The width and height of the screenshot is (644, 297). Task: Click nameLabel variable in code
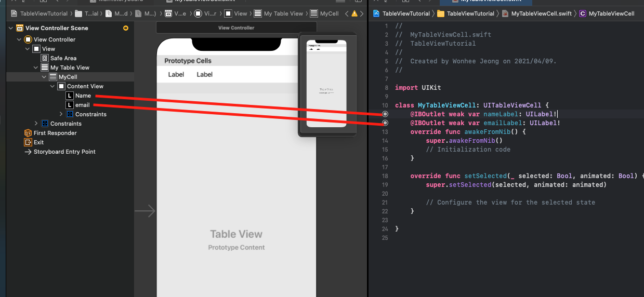click(x=500, y=114)
